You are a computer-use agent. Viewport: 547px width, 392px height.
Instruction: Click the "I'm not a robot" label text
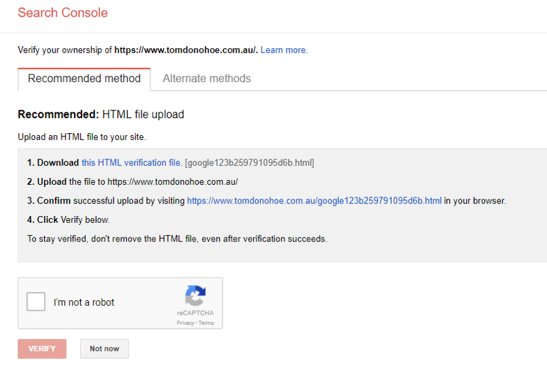84,302
